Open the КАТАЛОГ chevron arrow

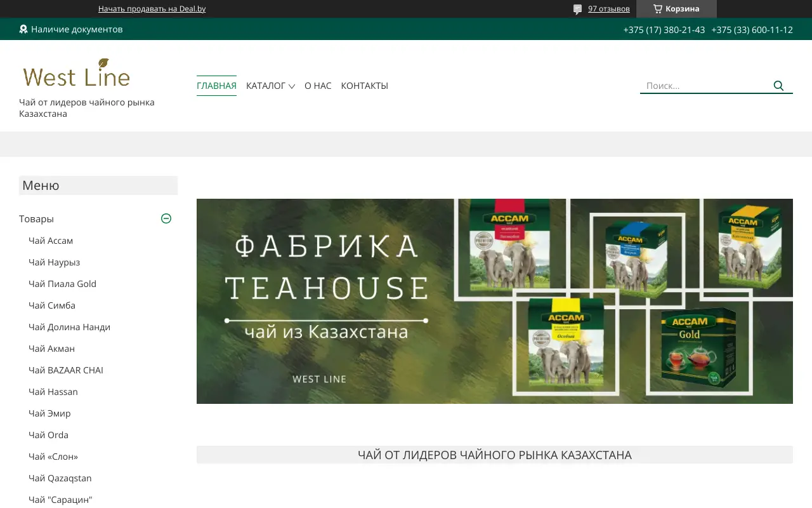tap(291, 86)
